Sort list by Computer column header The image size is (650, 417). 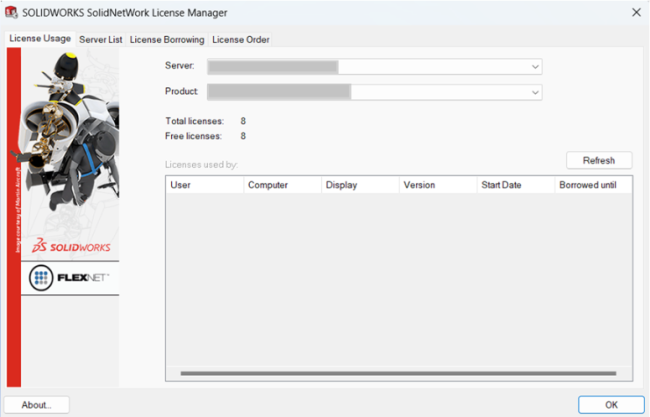[281, 185]
